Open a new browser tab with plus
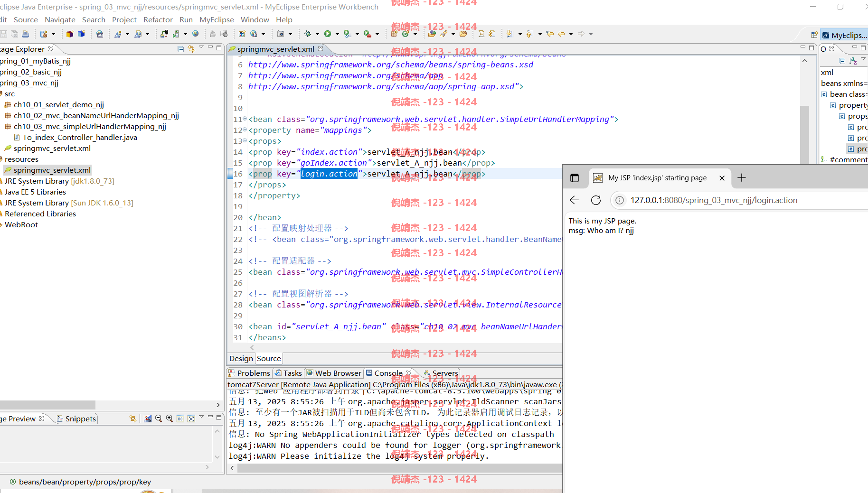Image resolution: width=868 pixels, height=493 pixels. pyautogui.click(x=742, y=178)
